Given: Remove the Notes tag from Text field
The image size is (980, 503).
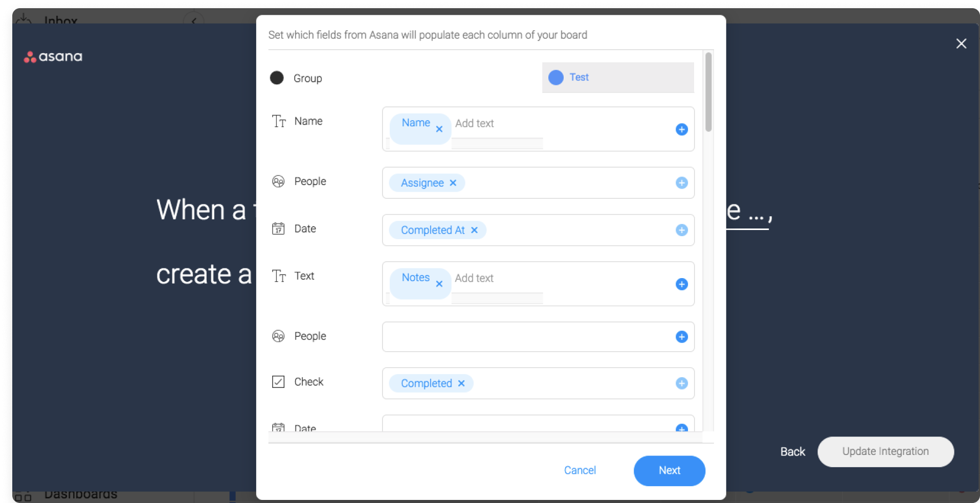Looking at the screenshot, I should (439, 284).
